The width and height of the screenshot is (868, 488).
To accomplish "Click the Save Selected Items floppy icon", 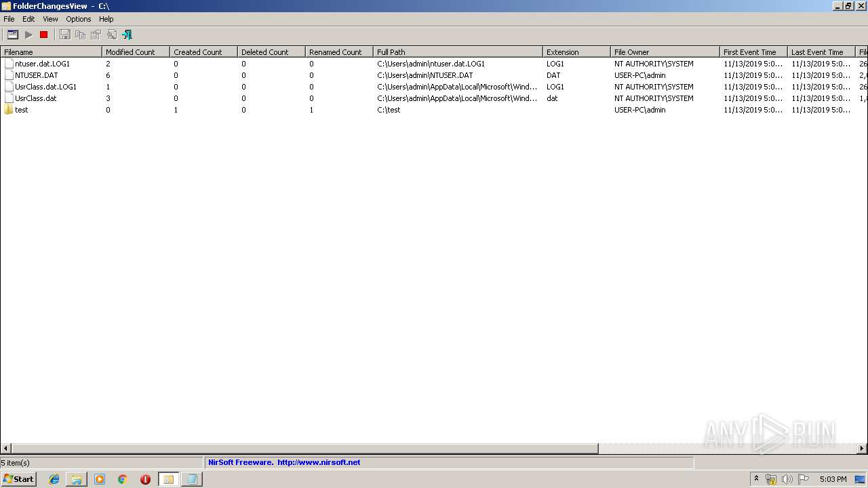I will click(65, 35).
